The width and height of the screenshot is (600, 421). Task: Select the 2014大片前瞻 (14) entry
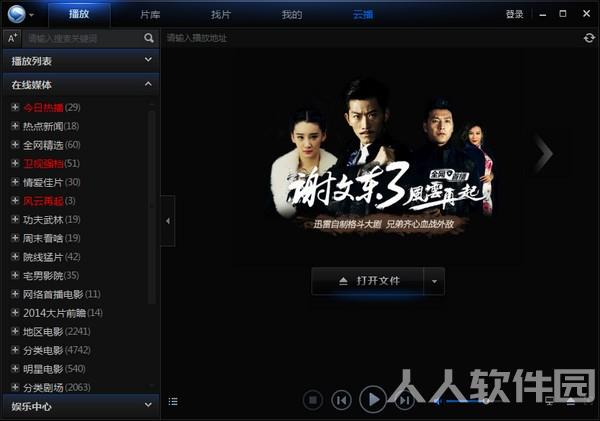coord(63,313)
